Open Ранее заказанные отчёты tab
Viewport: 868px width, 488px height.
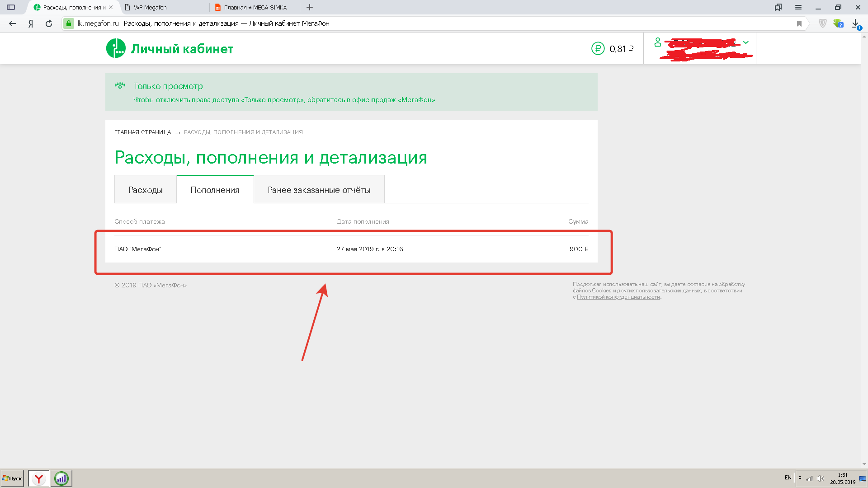pyautogui.click(x=319, y=190)
